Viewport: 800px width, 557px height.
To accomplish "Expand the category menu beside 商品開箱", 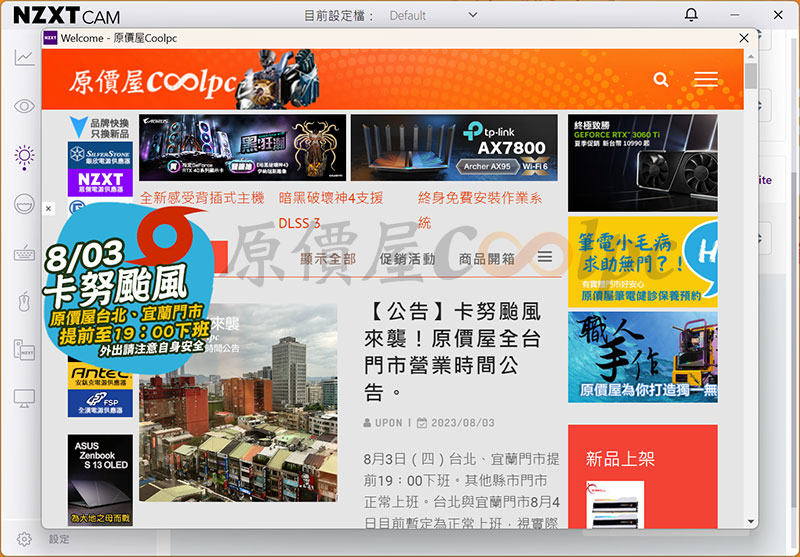I will (545, 258).
